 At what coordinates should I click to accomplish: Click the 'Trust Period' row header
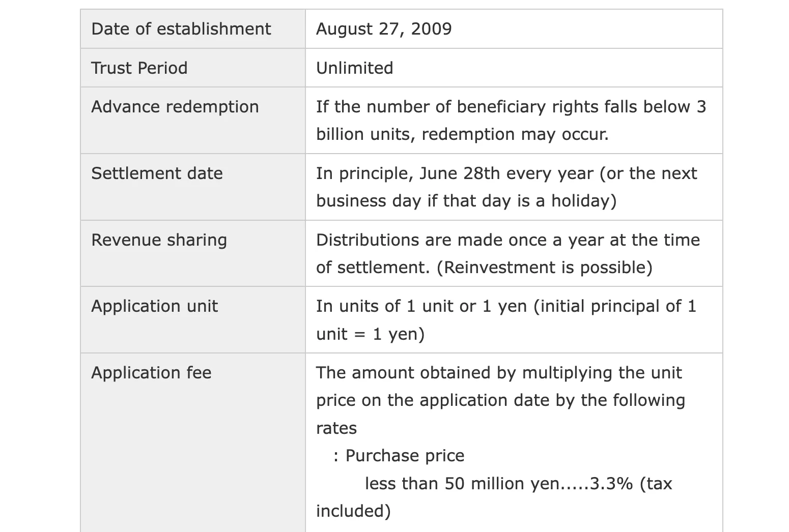point(192,68)
